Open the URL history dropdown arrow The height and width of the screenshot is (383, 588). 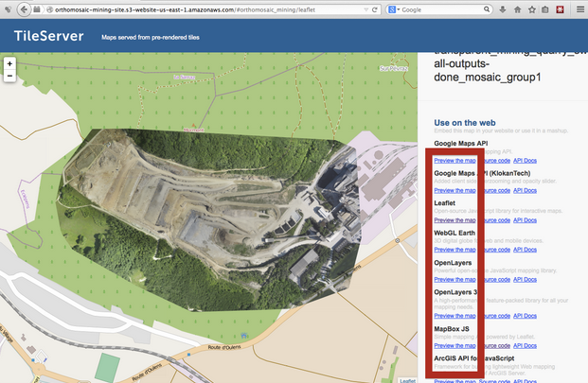[362, 9]
